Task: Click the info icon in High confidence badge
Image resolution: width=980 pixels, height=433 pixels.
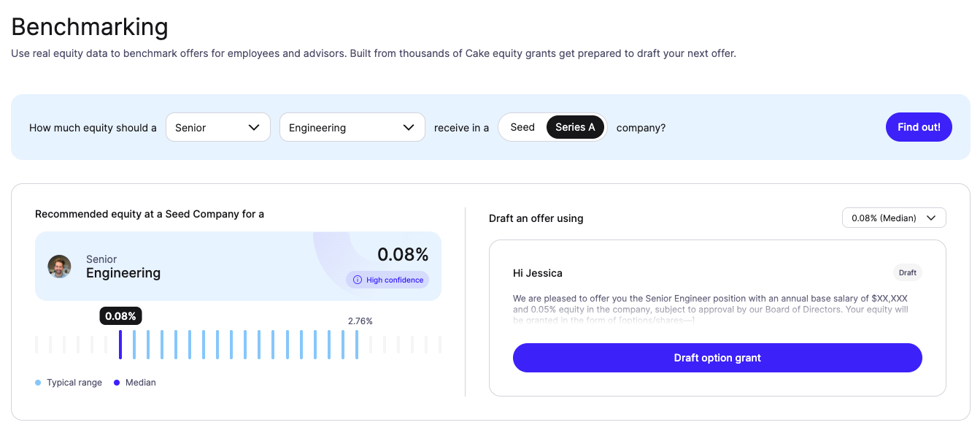Action: coord(358,280)
